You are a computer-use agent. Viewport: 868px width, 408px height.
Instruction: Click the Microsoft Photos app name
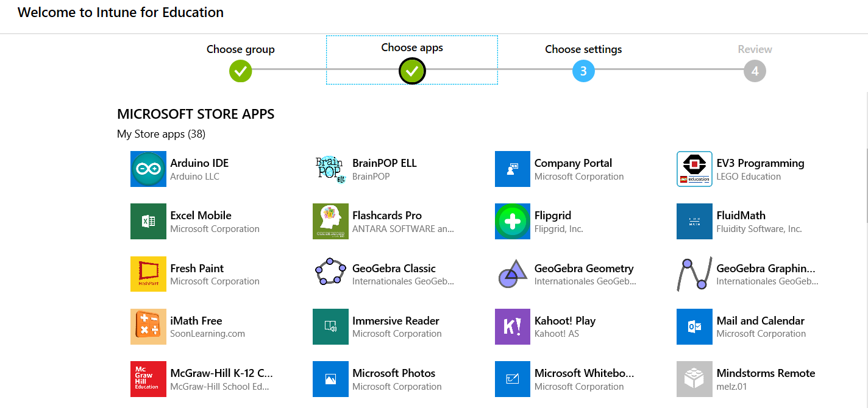[x=394, y=373]
